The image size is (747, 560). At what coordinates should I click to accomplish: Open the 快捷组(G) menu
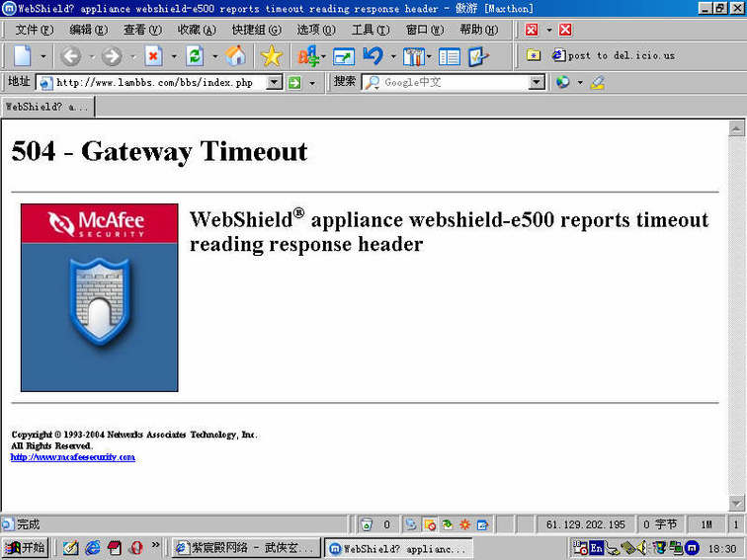tap(257, 30)
